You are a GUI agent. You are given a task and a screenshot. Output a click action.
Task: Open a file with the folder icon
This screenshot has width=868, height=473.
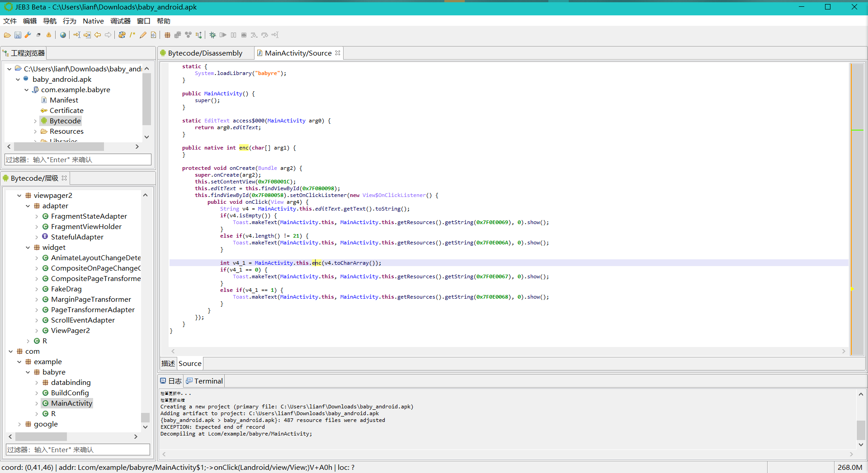pos(7,35)
